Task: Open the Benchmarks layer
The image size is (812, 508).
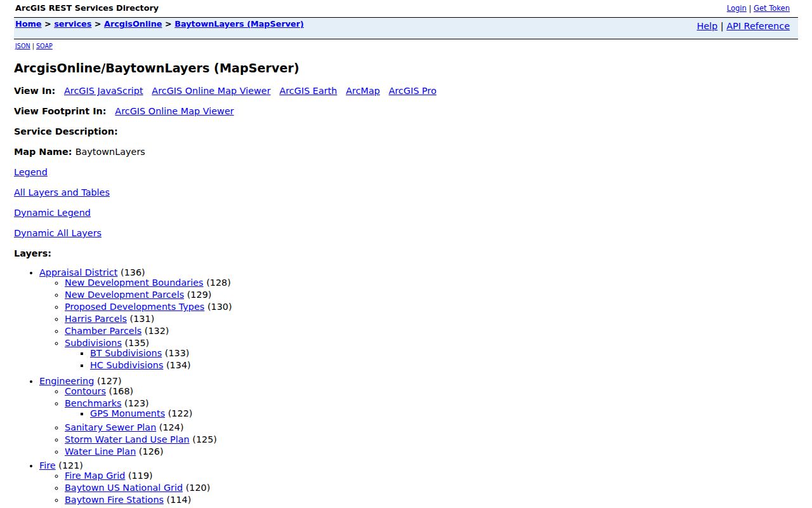Action: click(93, 403)
